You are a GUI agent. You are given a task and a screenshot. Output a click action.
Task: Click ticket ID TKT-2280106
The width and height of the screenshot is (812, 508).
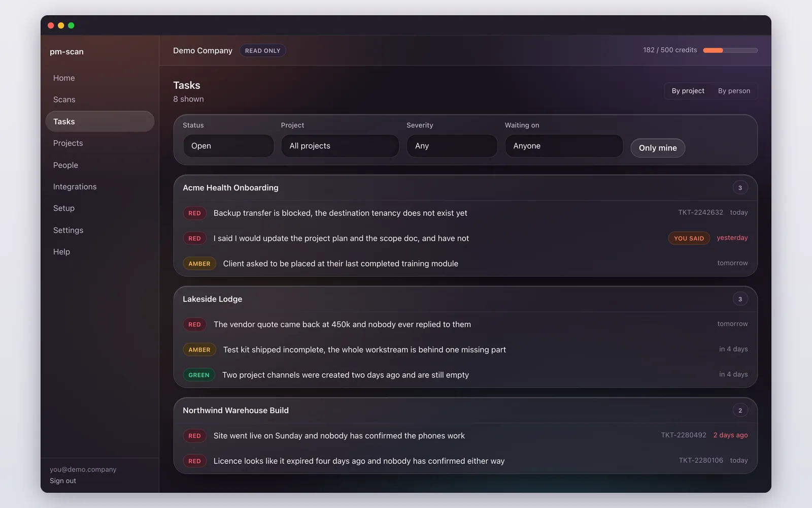[x=701, y=460]
